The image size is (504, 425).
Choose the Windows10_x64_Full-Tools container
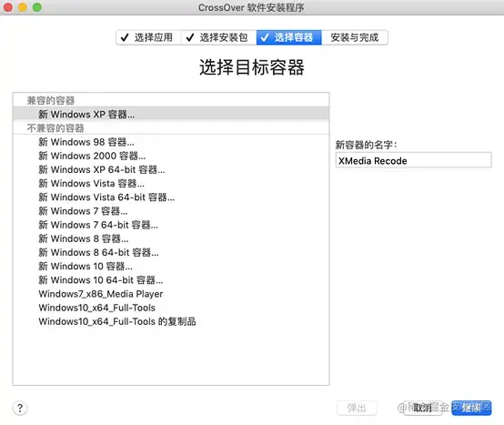[171, 308]
